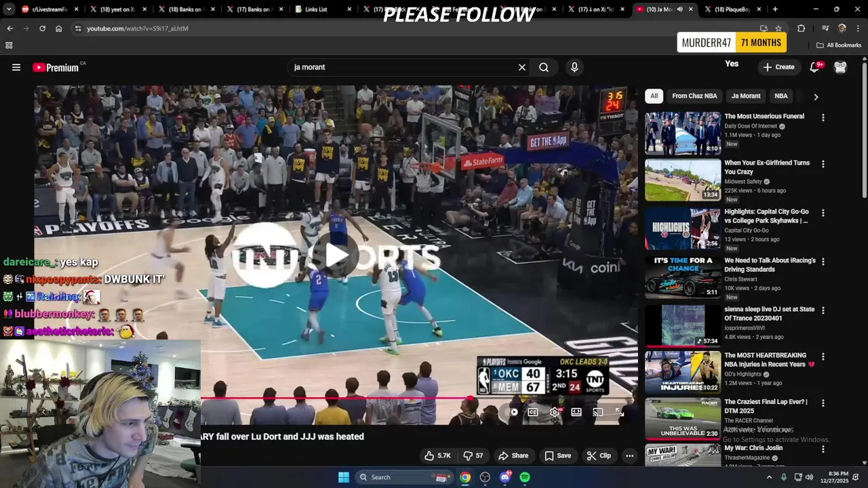Go back in browser history
The image size is (868, 488).
coord(9,28)
